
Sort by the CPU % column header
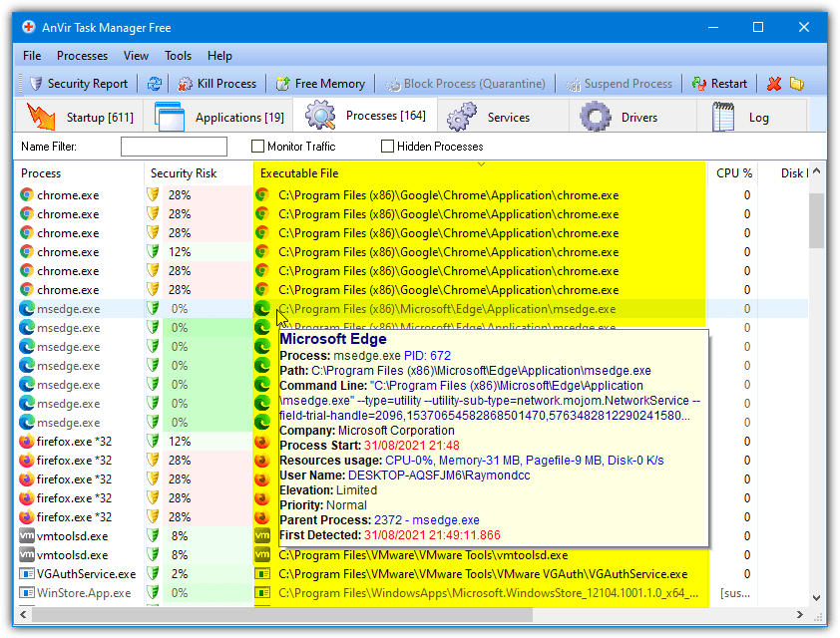tap(733, 173)
